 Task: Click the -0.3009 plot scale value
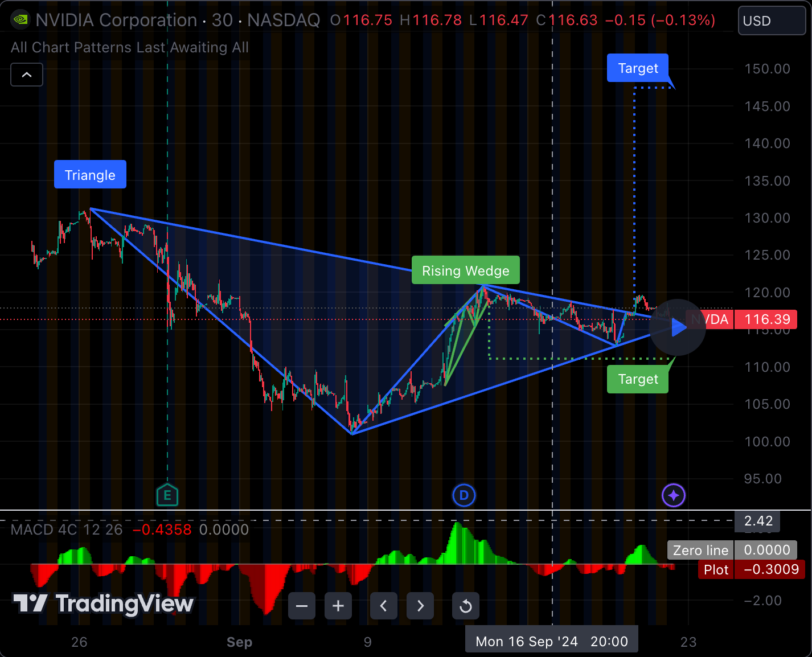[x=769, y=569]
